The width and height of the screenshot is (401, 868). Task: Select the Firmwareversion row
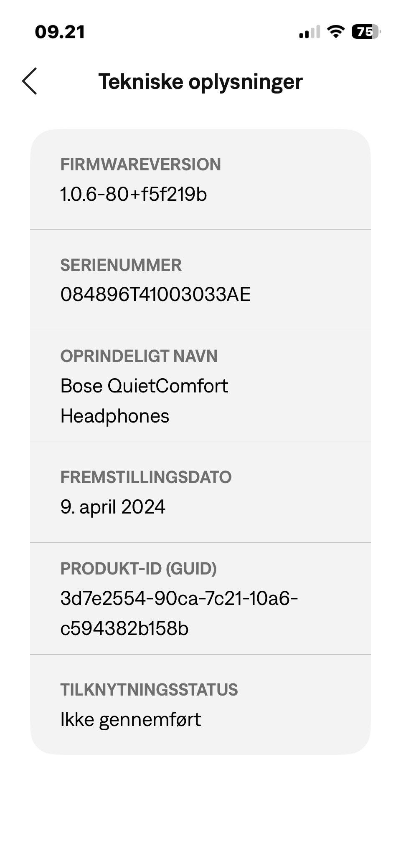[200, 179]
